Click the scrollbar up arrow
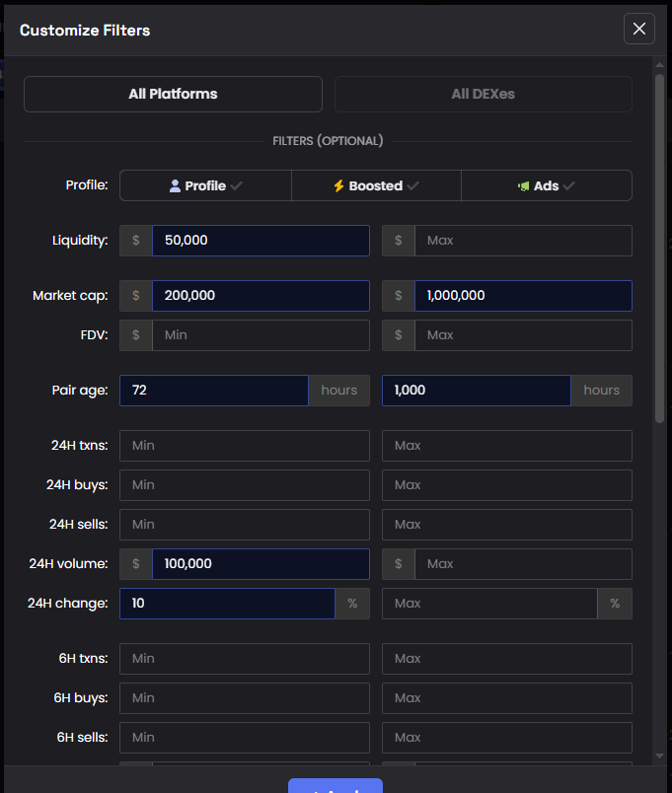The height and width of the screenshot is (793, 672). click(x=659, y=65)
